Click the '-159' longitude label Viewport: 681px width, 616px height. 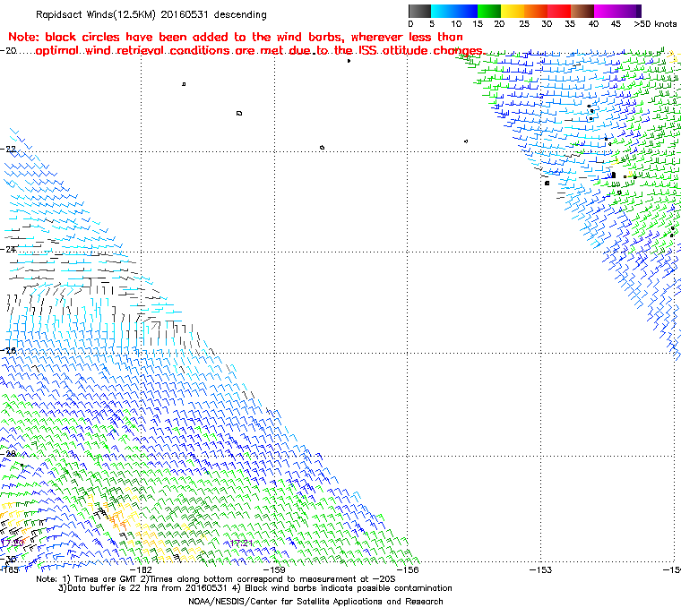pos(274,569)
